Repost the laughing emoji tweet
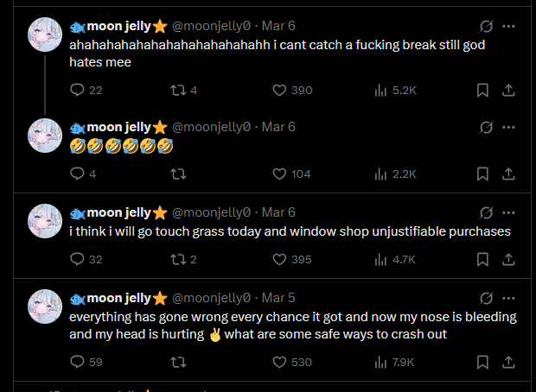The width and height of the screenshot is (536, 392). coord(179,174)
